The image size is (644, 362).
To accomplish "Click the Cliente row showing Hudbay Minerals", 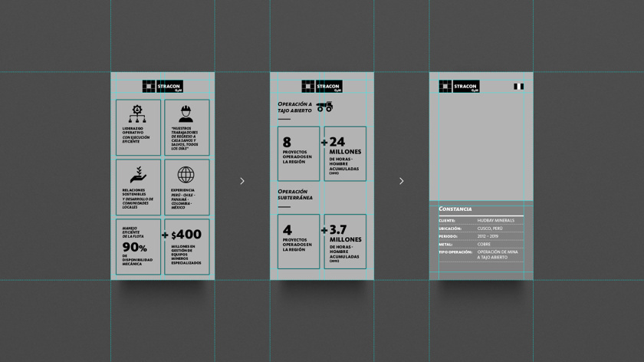I will 481,220.
